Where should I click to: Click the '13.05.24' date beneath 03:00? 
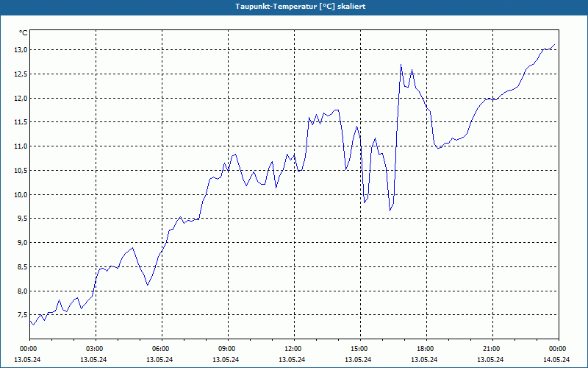tap(93, 359)
